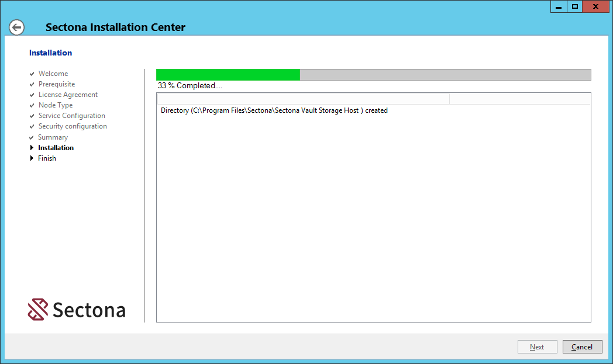This screenshot has height=364, width=613.
Task: Select the Node Type step in the sidebar
Action: 56,105
